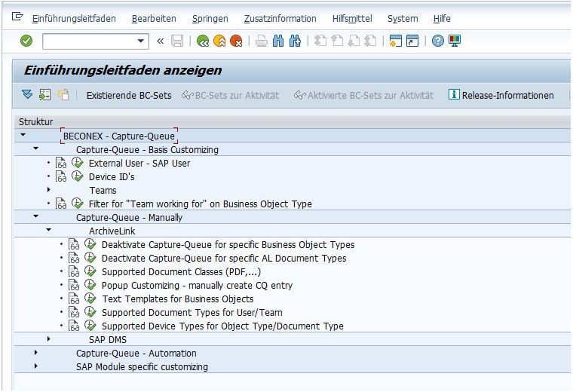
Task: Click the First Page icon
Action: [x=320, y=41]
